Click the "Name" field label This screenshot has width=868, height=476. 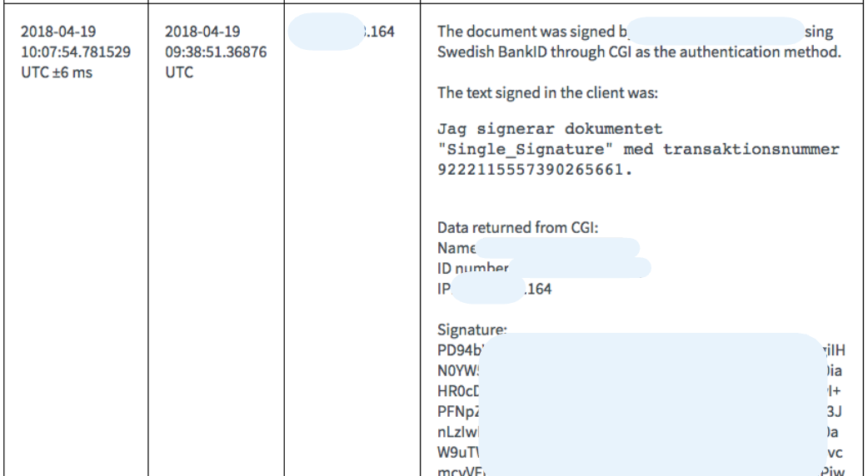tap(455, 248)
